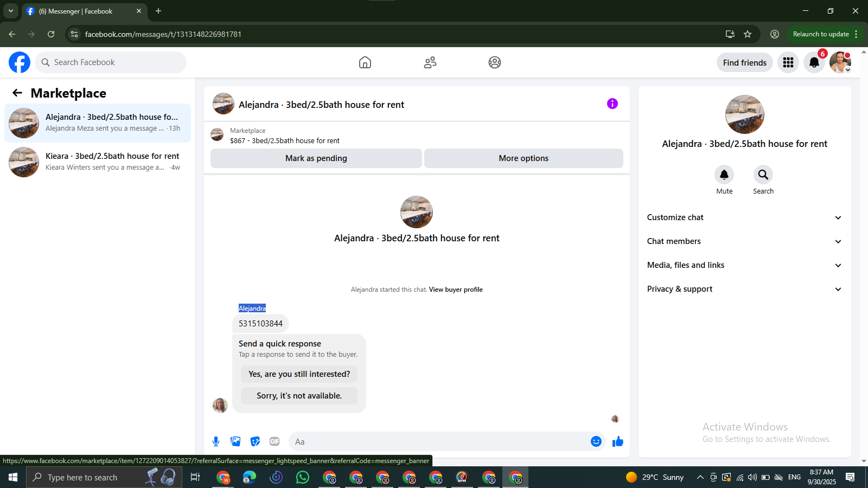
Task: Click the listing photo in chat center
Action: pyautogui.click(x=417, y=212)
